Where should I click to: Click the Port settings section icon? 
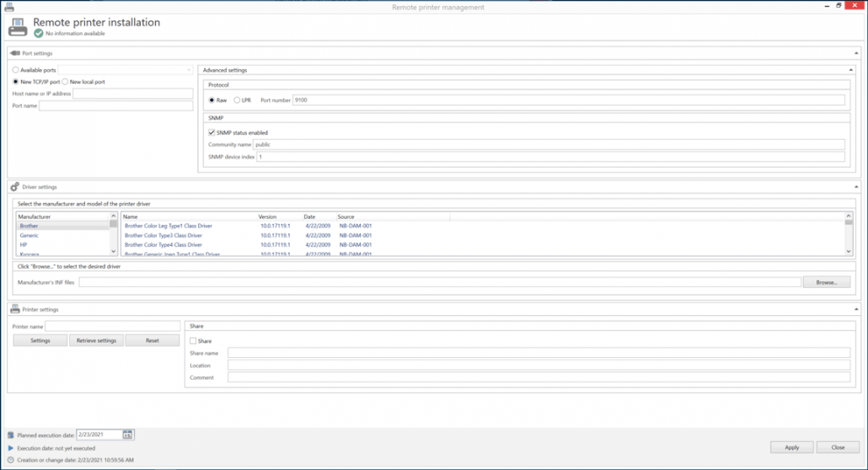point(15,53)
